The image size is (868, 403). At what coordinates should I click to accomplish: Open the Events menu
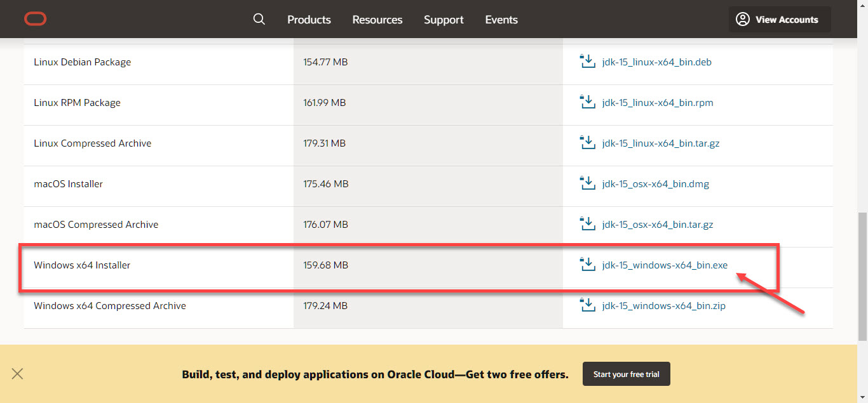click(x=501, y=20)
